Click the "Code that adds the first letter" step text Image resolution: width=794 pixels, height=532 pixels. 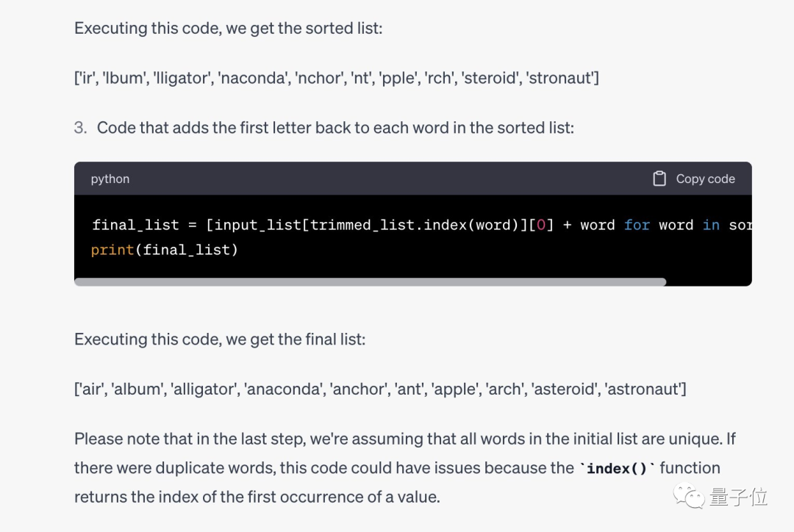335,128
